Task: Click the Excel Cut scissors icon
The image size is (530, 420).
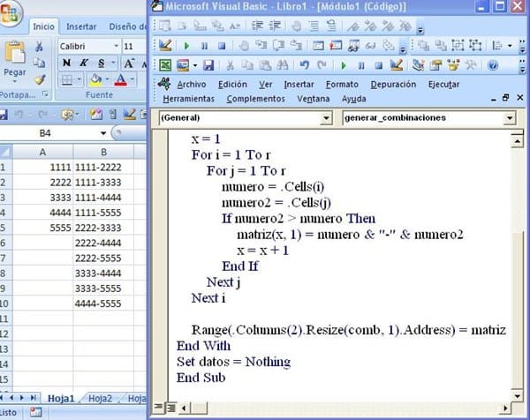Action: (39, 47)
